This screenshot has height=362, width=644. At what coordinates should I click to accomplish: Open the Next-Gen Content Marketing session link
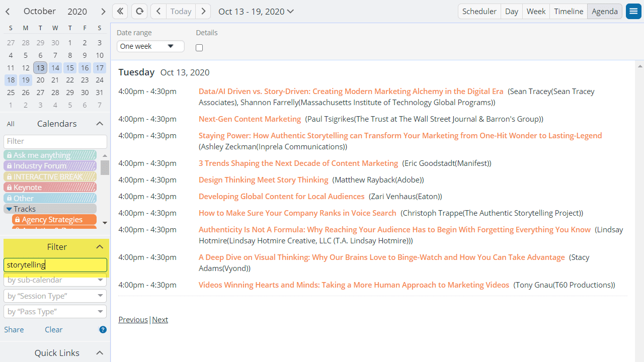click(x=250, y=119)
